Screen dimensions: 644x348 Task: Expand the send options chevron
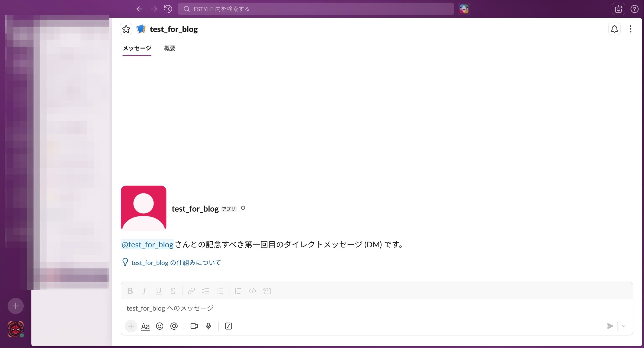pos(624,326)
